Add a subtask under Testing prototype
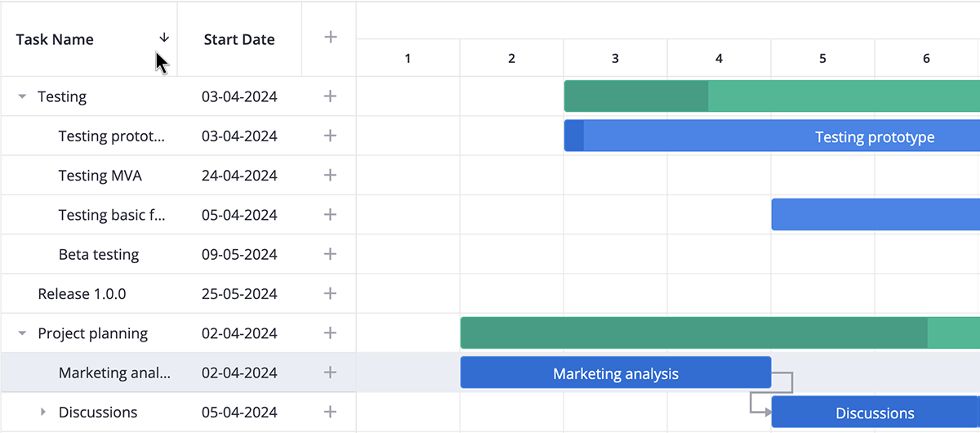Screen dimensions: 980x433 [330, 136]
